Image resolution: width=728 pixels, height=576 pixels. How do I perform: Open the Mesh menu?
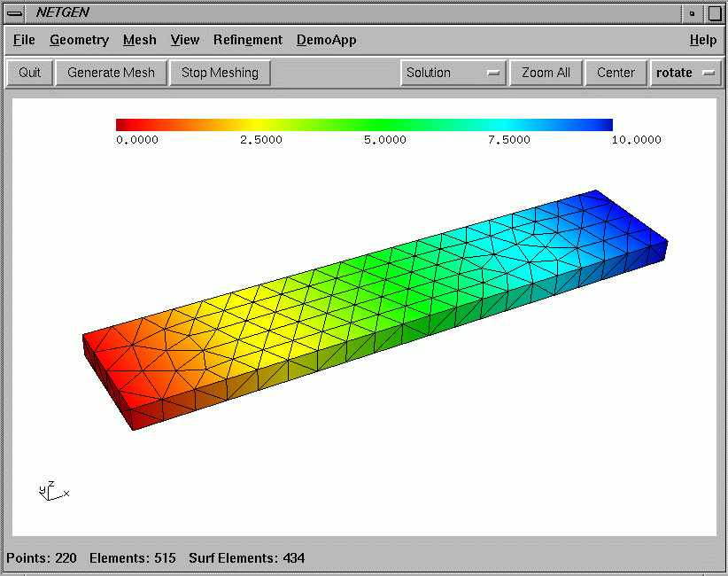139,40
